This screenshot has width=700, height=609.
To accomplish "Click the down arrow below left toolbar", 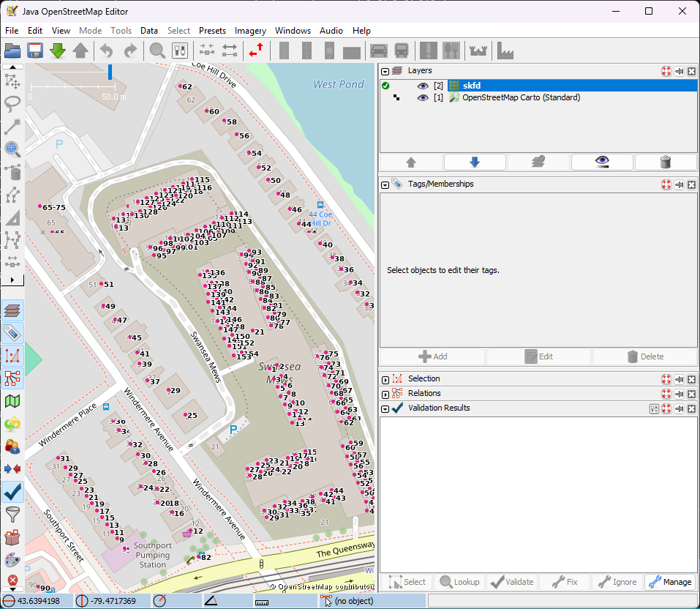I will (12, 590).
